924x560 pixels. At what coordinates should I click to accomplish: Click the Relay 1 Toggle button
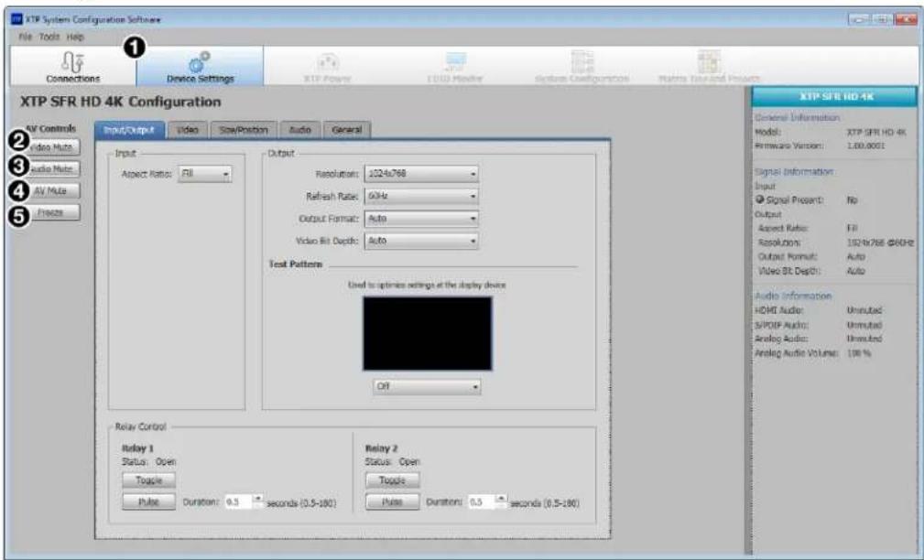148,480
